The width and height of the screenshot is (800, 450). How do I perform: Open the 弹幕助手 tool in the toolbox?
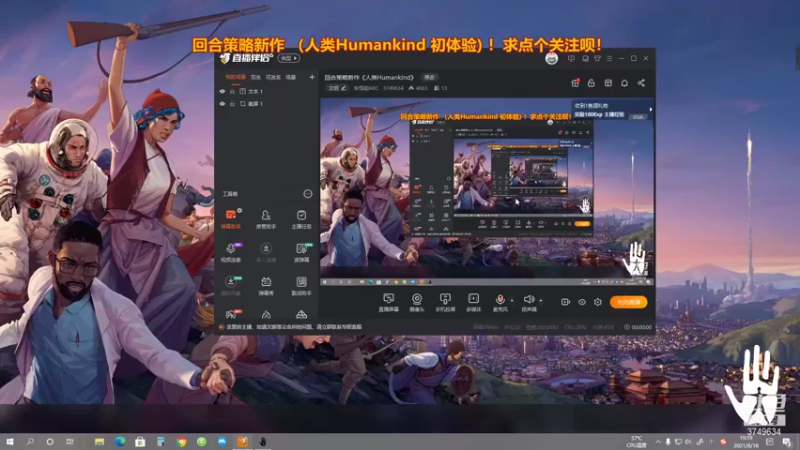pos(231,218)
